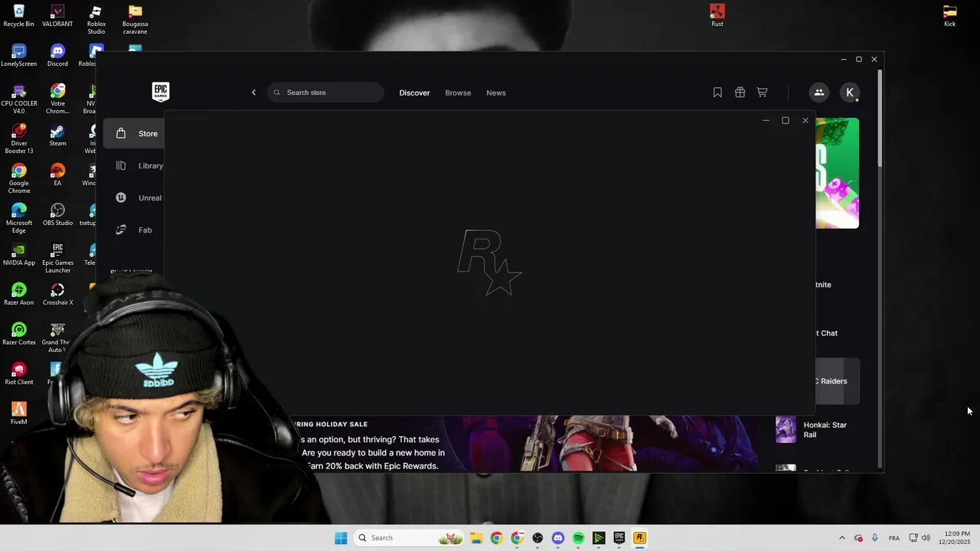Open Spotify from the taskbar
Viewport: 980px width, 551px height.
[x=578, y=538]
